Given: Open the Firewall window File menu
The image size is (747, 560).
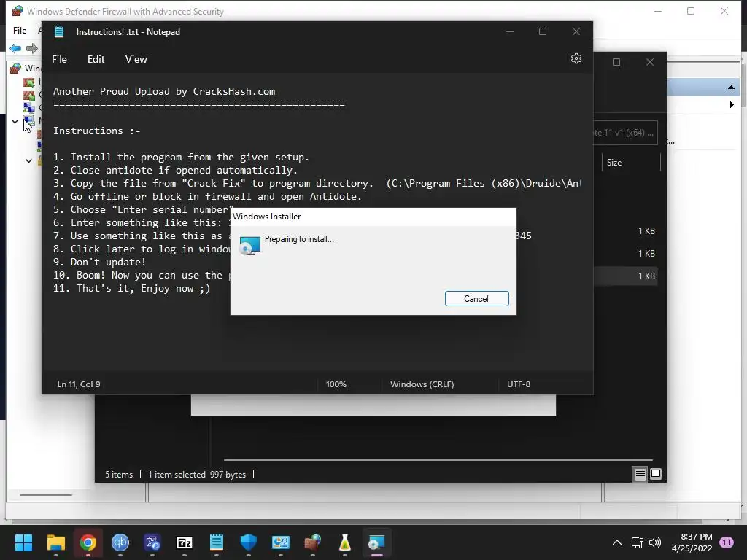Looking at the screenshot, I should coord(20,31).
